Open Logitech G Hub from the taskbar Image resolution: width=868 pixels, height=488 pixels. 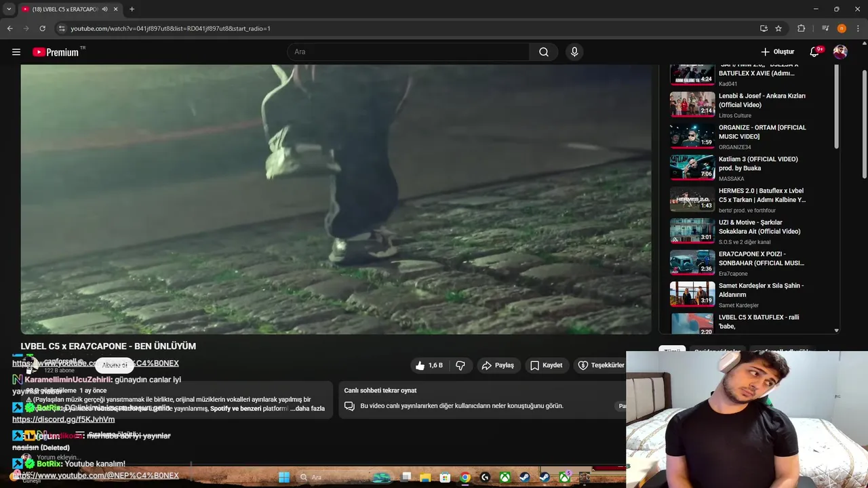point(485,477)
